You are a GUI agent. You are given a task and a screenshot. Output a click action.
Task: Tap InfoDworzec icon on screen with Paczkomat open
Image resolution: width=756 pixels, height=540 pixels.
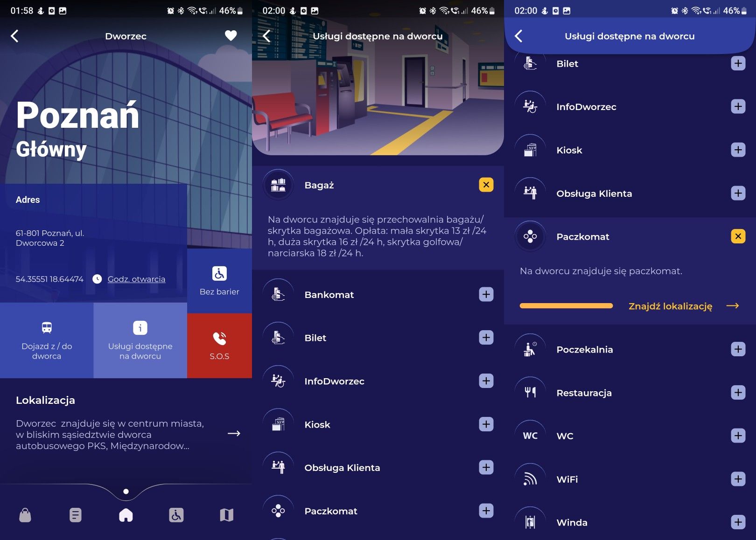coord(530,107)
